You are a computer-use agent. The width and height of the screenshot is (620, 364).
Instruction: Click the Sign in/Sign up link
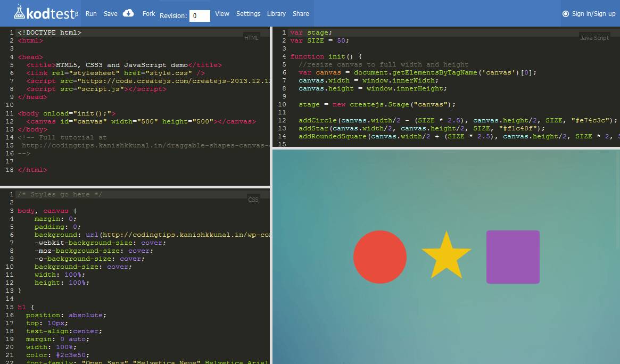593,14
